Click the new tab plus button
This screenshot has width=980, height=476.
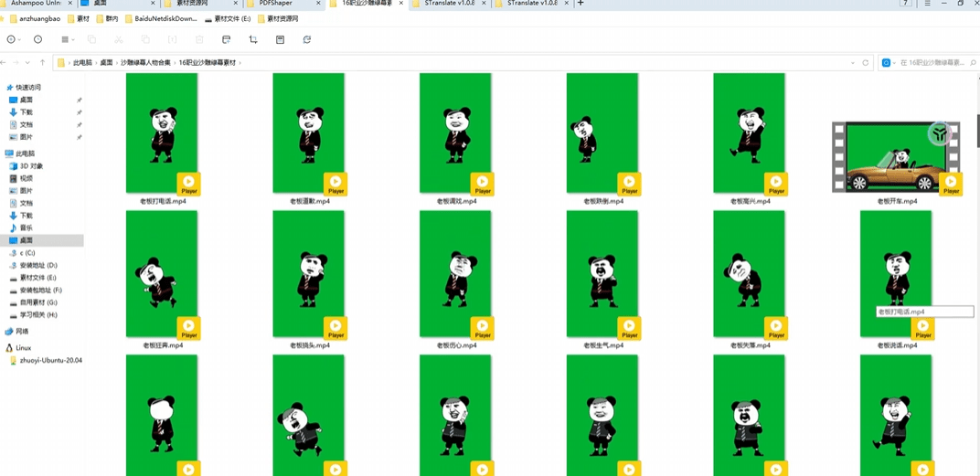pos(581,4)
